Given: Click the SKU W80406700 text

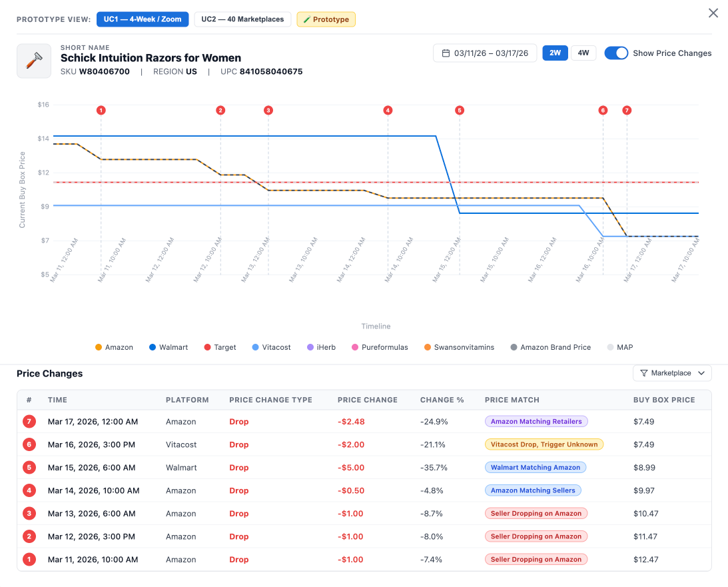Looking at the screenshot, I should (x=95, y=71).
